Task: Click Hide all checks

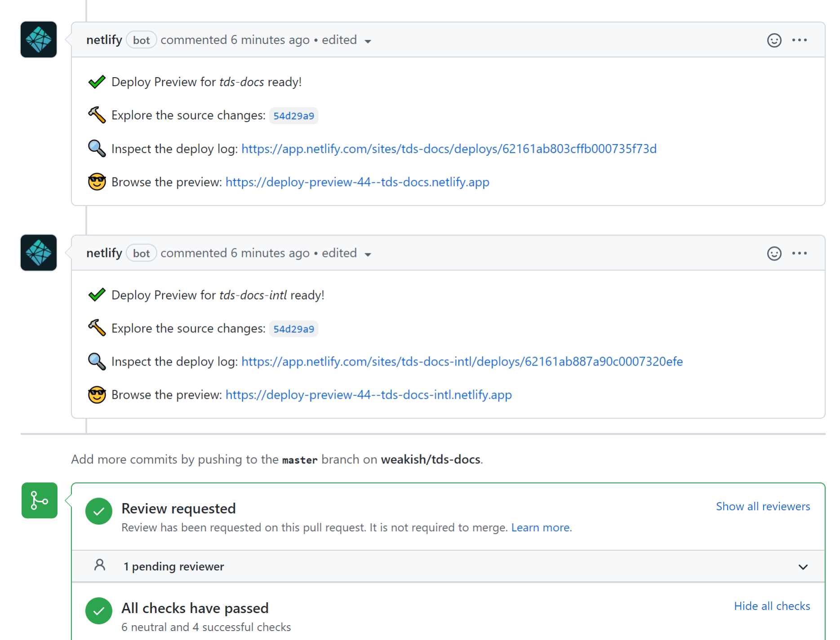Action: click(772, 606)
